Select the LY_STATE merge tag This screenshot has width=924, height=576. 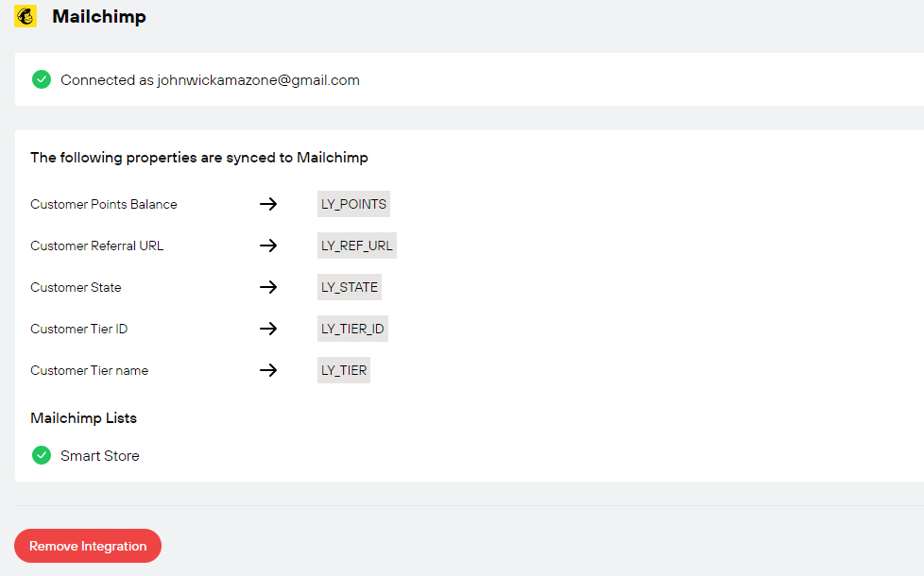350,287
